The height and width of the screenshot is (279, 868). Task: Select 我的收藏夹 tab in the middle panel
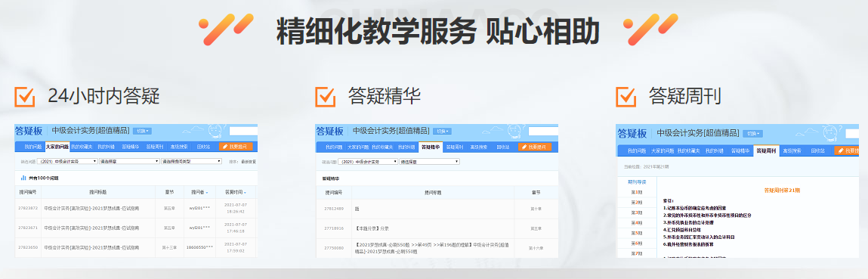tap(382, 147)
